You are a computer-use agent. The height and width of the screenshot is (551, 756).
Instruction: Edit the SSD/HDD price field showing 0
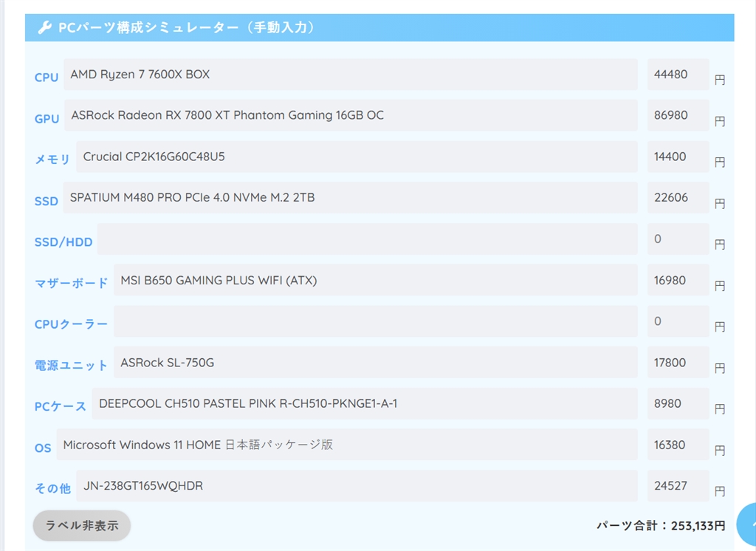tap(678, 239)
